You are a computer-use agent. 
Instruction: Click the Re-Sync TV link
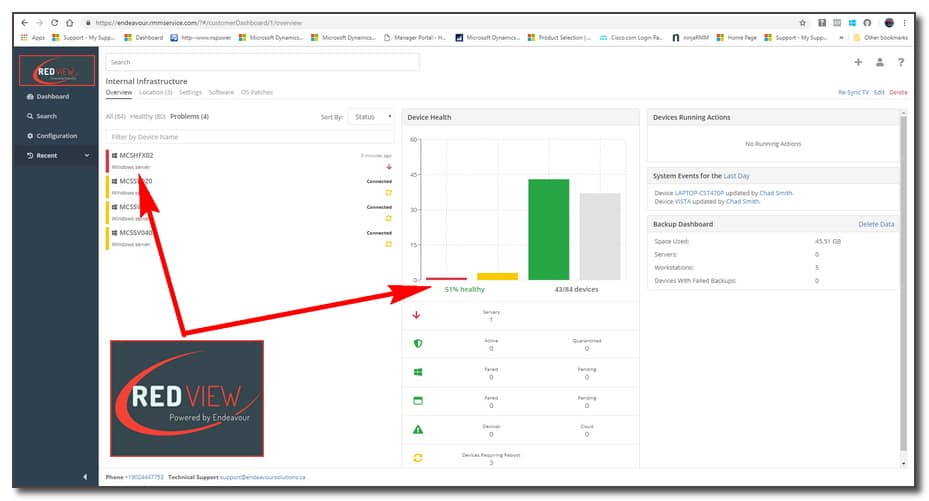853,92
